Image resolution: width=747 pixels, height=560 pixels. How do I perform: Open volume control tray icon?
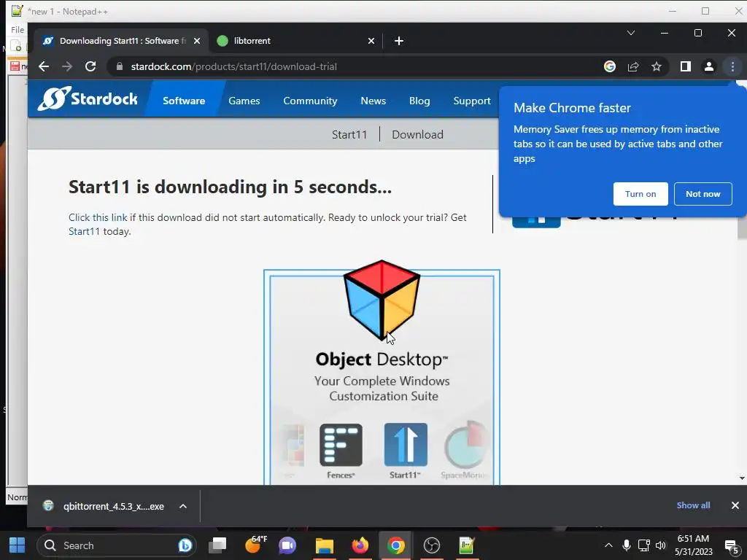tap(660, 545)
